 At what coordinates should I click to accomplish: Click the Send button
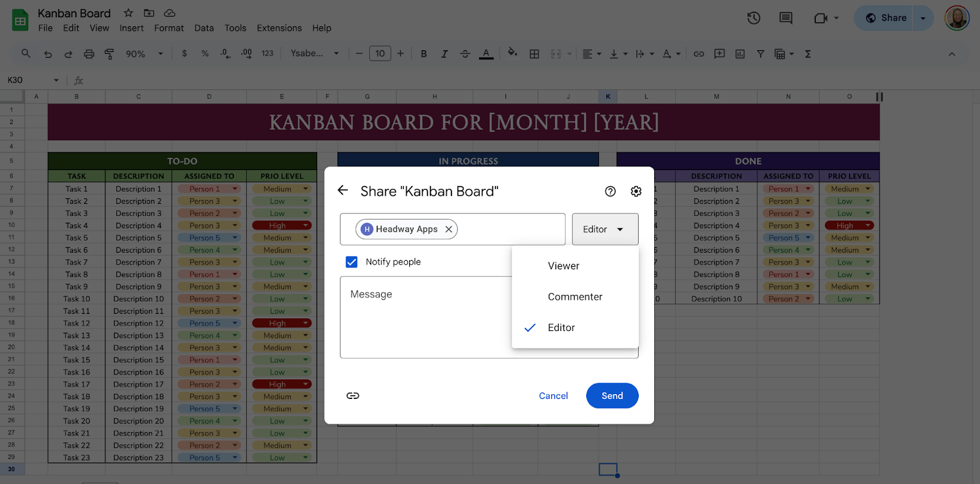pos(612,396)
